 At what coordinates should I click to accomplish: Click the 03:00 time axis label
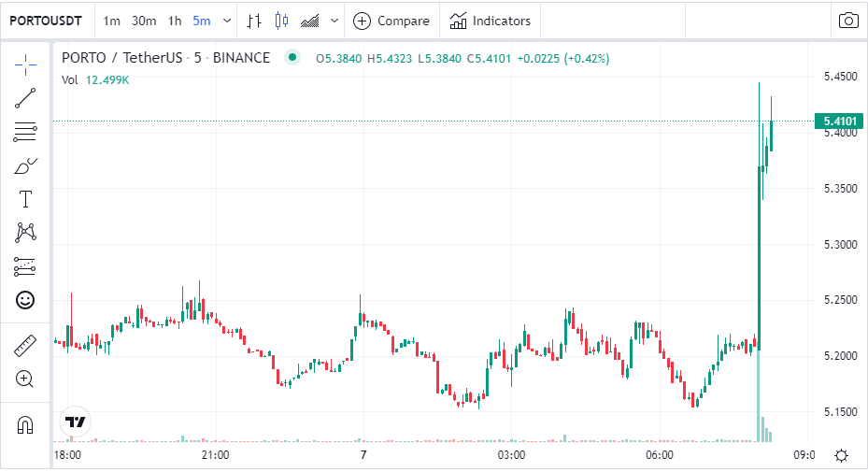tap(511, 455)
